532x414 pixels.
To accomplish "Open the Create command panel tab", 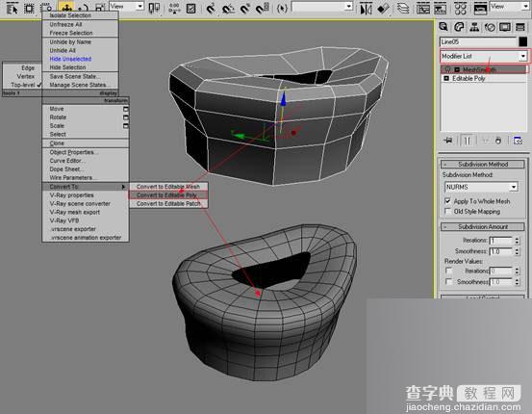I will click(443, 27).
